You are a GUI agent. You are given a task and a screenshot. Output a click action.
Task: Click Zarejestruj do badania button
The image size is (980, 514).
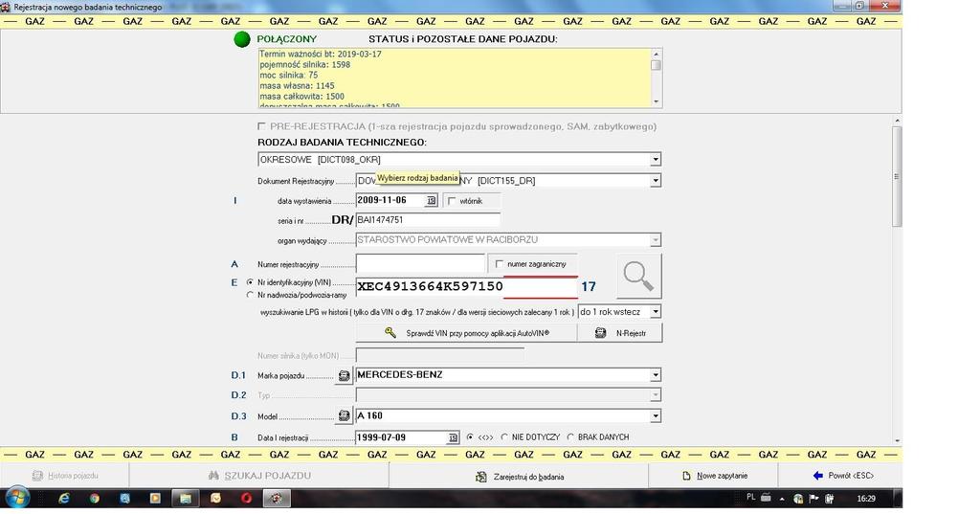[519, 477]
